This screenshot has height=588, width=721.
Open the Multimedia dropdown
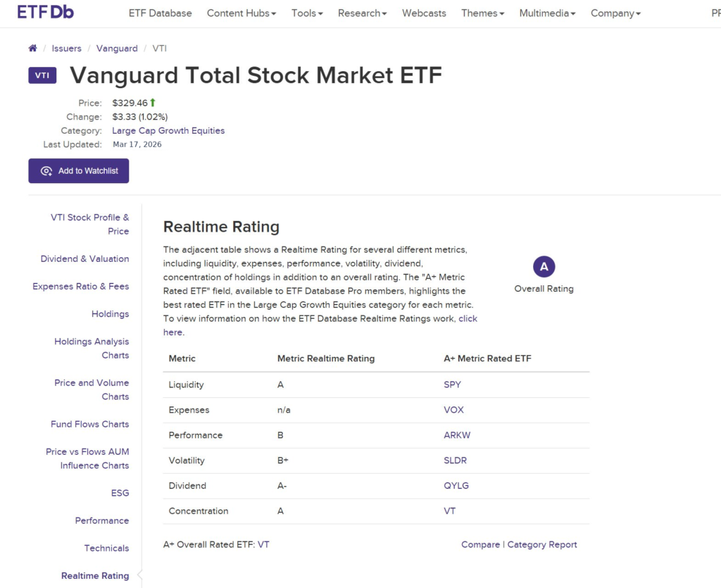click(x=547, y=13)
